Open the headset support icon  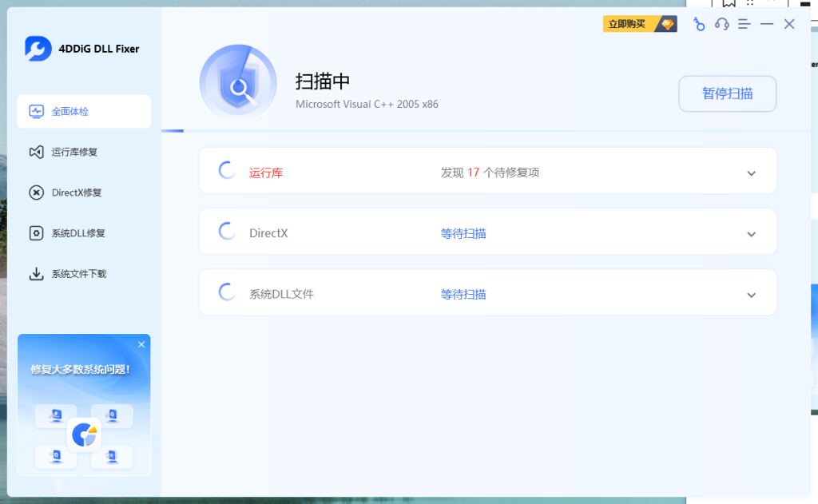tap(721, 25)
